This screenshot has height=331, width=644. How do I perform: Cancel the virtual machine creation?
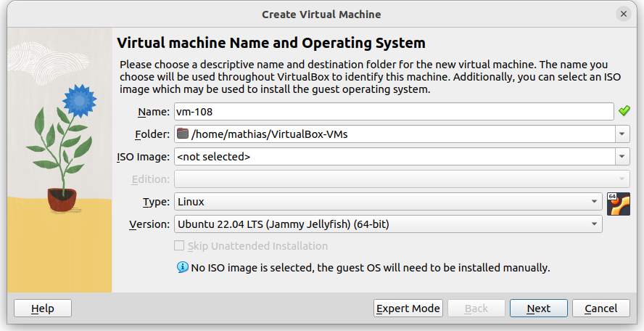click(x=600, y=308)
